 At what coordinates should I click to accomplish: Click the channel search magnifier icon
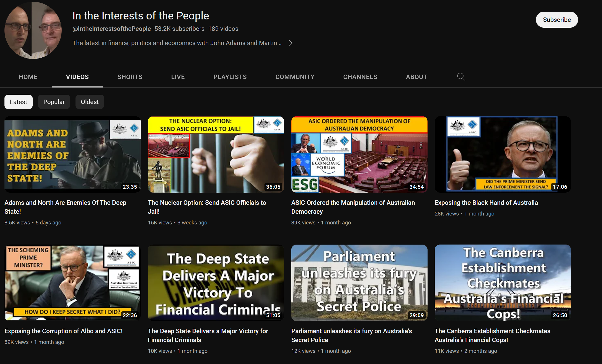point(461,77)
